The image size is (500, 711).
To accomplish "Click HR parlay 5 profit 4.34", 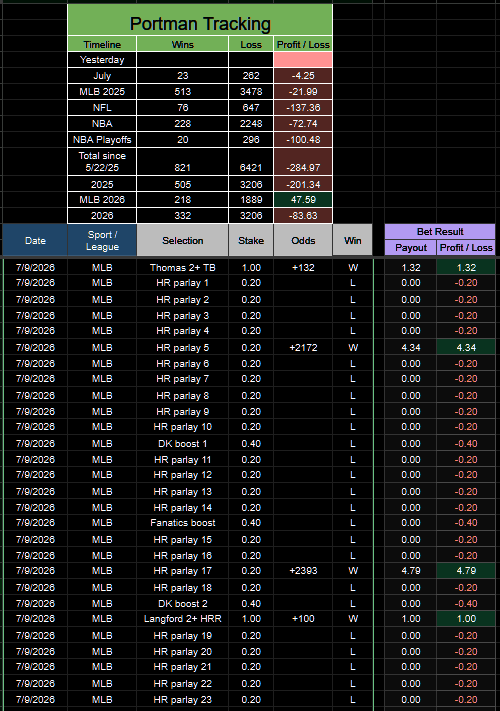I will (x=466, y=347).
